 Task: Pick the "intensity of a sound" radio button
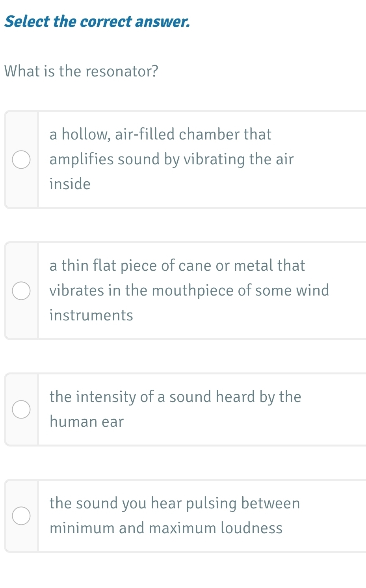pos(21,409)
